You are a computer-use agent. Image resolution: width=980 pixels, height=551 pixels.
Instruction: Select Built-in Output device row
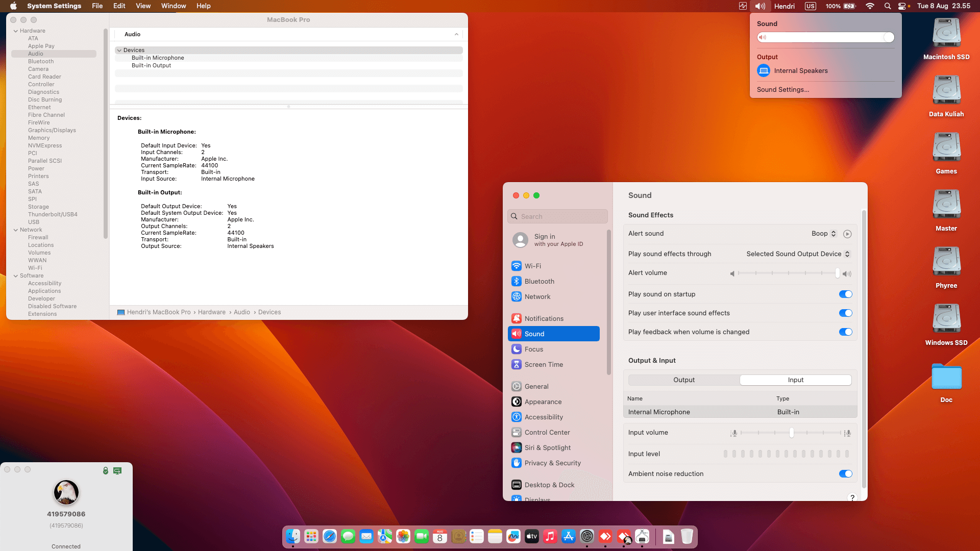pos(289,66)
